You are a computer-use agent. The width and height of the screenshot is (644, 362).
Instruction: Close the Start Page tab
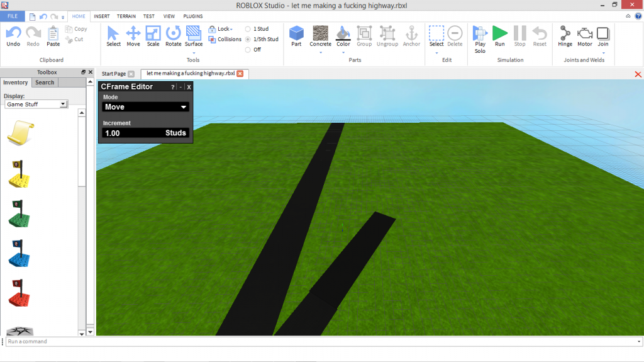click(131, 74)
